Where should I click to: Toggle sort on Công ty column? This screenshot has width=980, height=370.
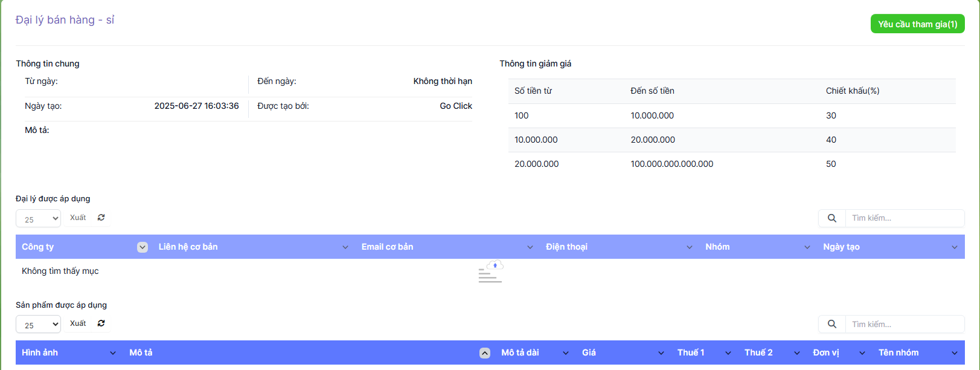pyautogui.click(x=143, y=247)
